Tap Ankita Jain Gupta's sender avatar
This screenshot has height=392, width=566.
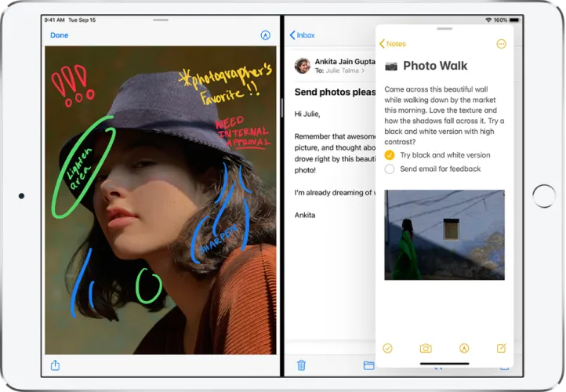tap(302, 65)
